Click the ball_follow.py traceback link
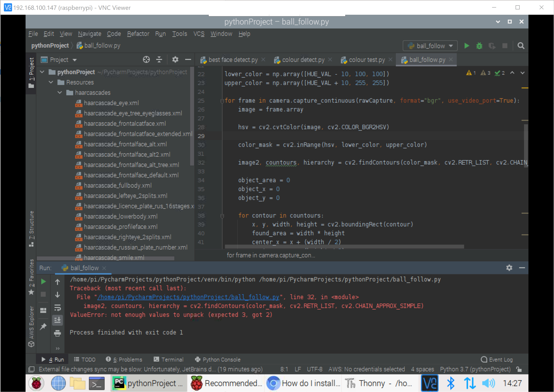Screen dimensions: 554x392 (x=188, y=297)
